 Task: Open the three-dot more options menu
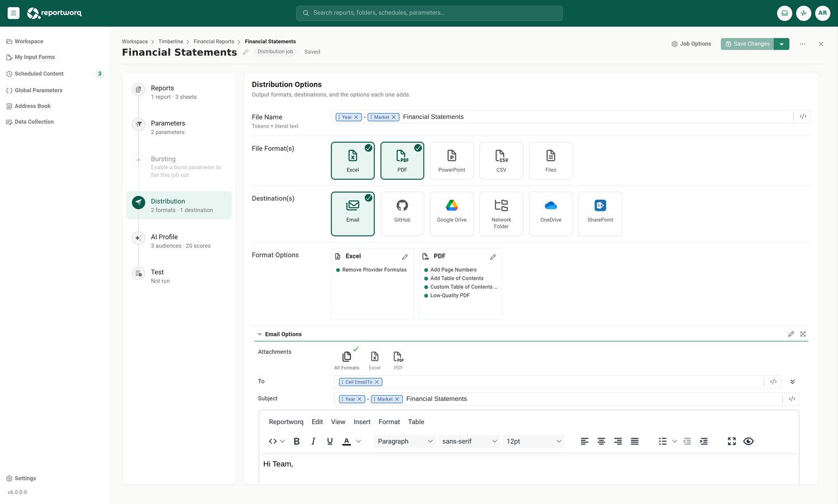click(802, 44)
